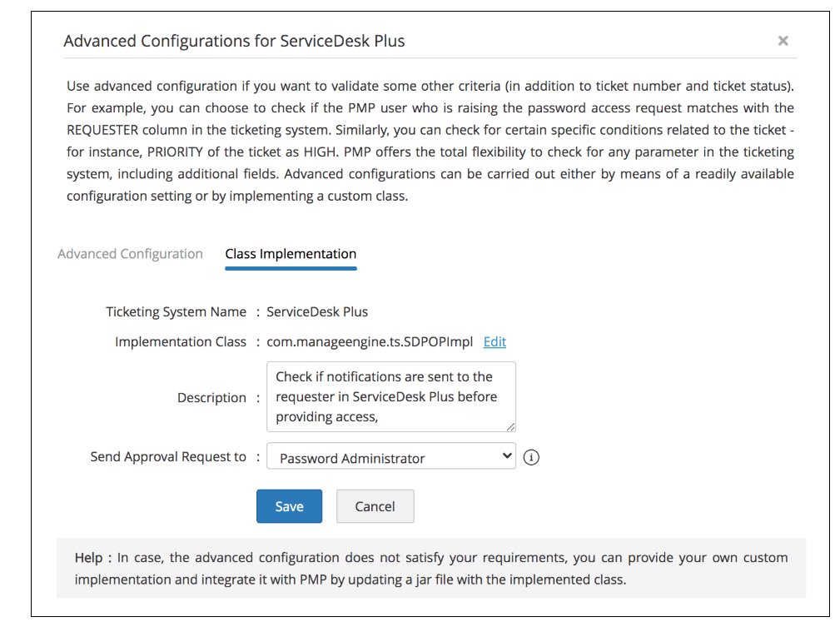Click the Description box resize handle
Viewport: 840px width, 627px height.
[510, 426]
